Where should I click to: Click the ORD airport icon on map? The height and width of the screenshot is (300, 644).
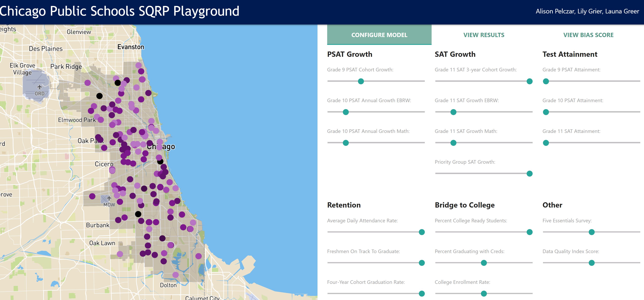point(39,87)
